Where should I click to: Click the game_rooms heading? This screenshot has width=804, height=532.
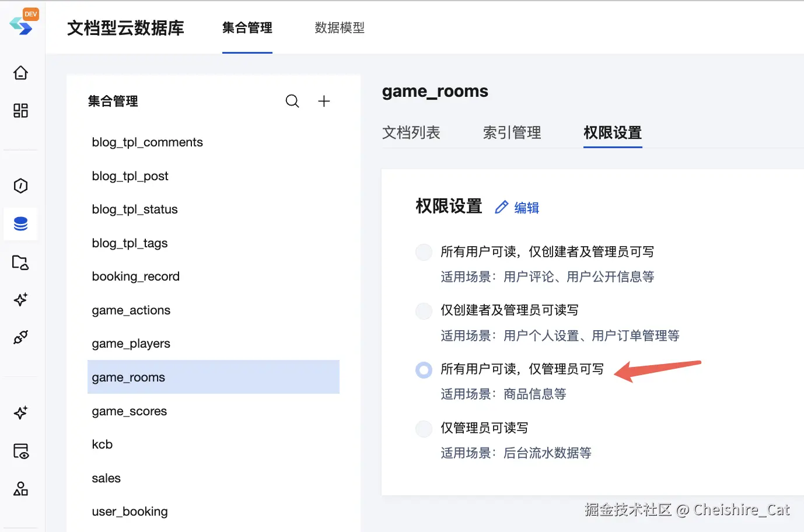(435, 91)
